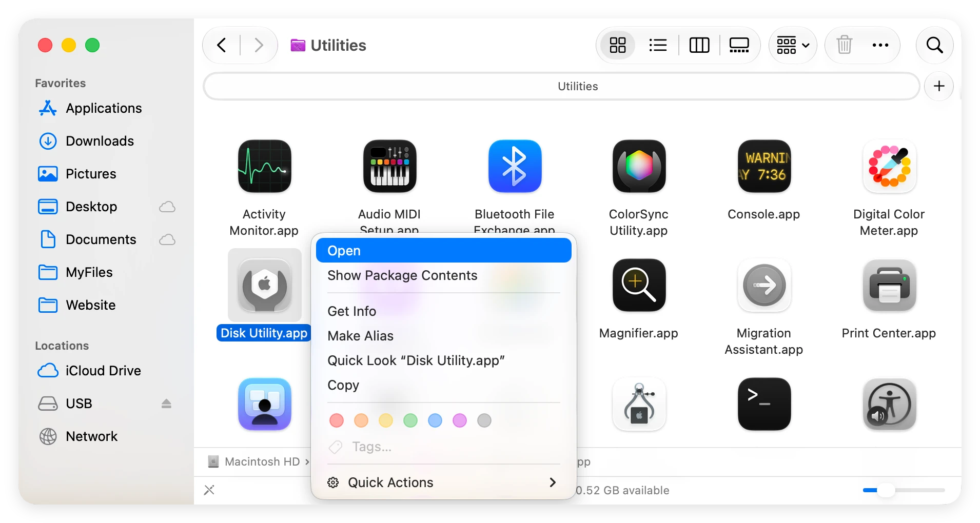Select the compass-drawing app icon in the bottom row
This screenshot has width=980, height=523.
click(x=639, y=404)
